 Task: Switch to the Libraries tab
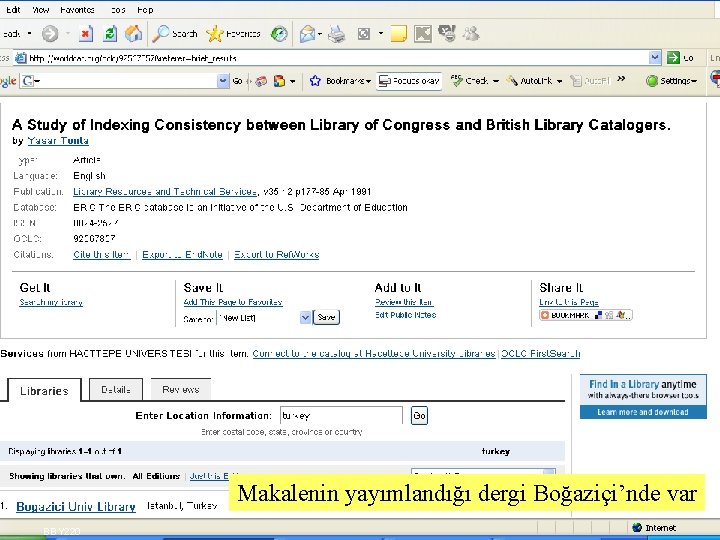(44, 390)
